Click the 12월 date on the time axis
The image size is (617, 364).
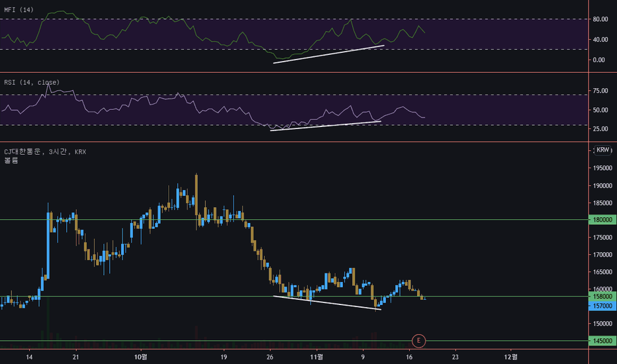click(x=511, y=357)
